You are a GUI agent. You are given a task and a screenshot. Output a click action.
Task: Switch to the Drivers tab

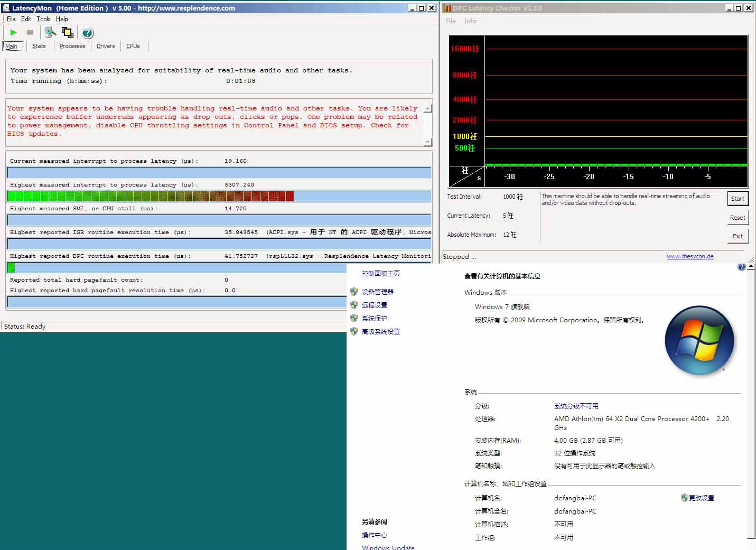click(106, 46)
